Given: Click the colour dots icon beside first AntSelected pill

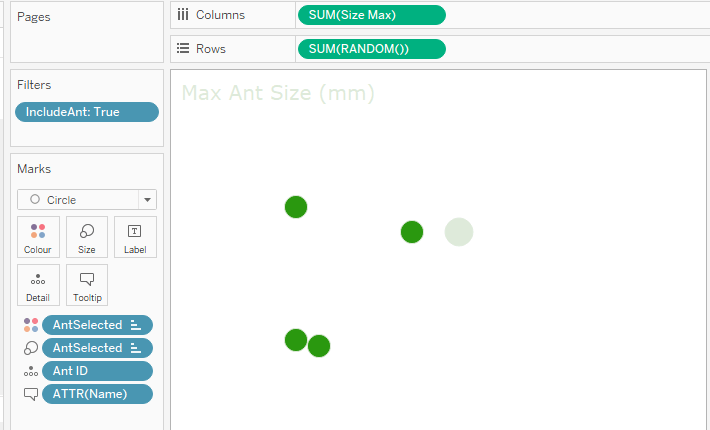Looking at the screenshot, I should tap(30, 325).
